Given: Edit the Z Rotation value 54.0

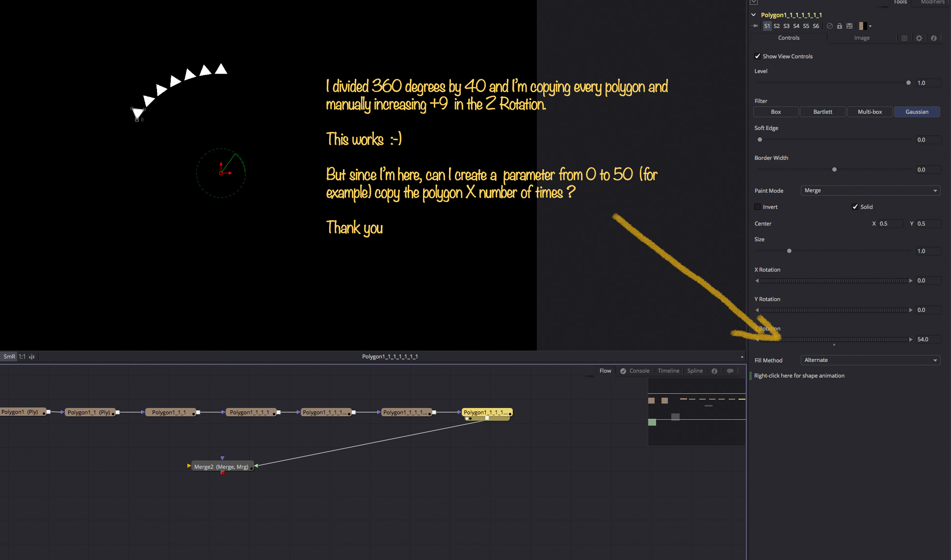Looking at the screenshot, I should (x=928, y=339).
